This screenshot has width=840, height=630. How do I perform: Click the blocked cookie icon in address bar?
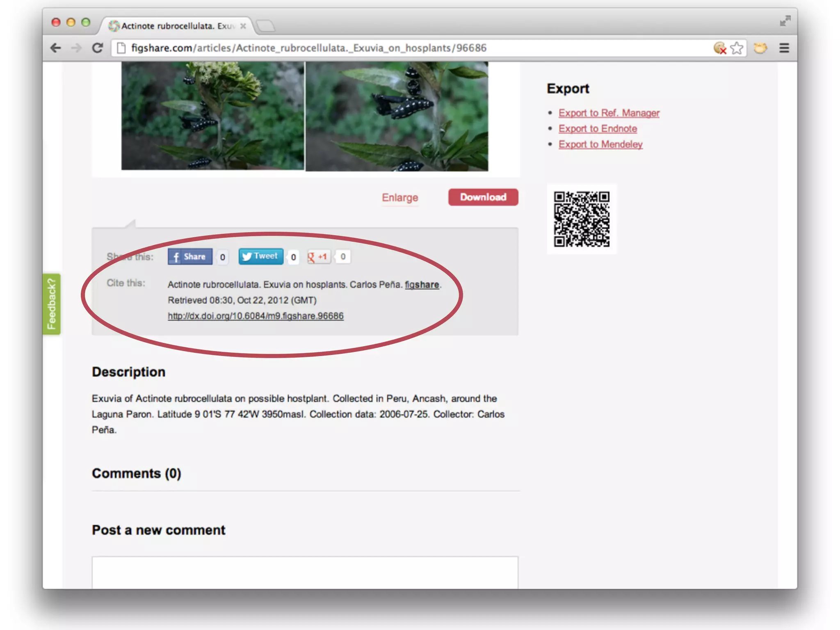click(x=719, y=48)
